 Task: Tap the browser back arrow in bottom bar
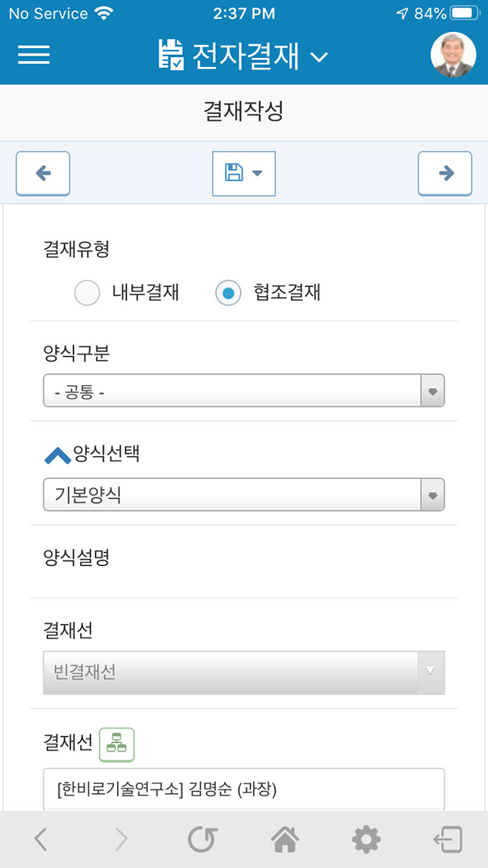click(x=41, y=840)
